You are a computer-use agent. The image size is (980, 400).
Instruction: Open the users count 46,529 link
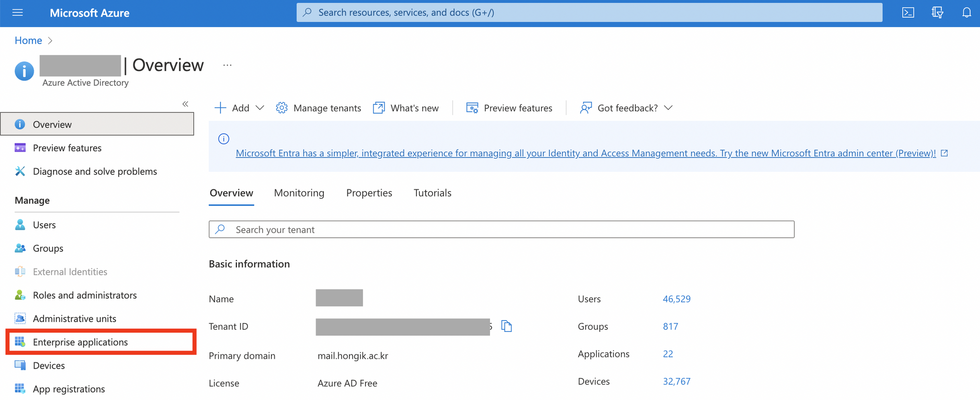click(x=676, y=299)
